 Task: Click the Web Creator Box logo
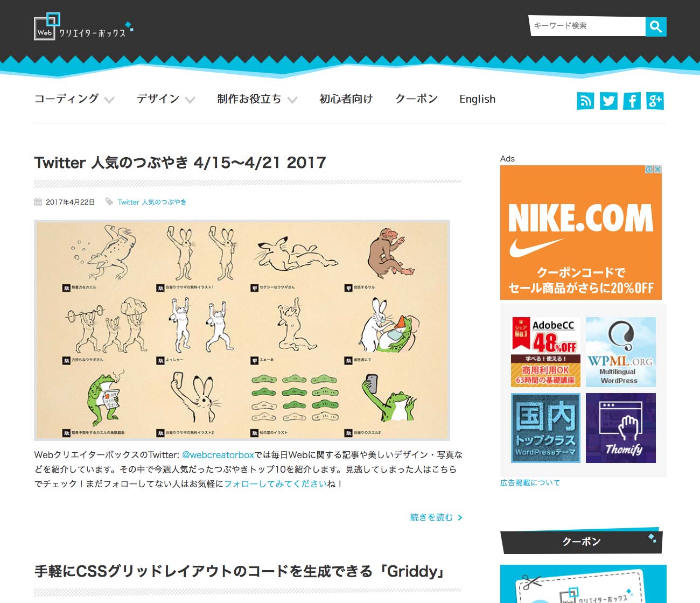[x=83, y=27]
